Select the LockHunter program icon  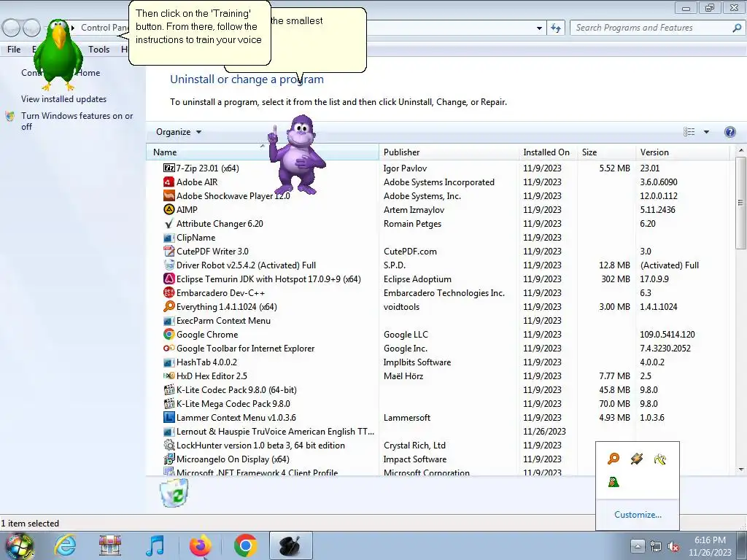(169, 446)
